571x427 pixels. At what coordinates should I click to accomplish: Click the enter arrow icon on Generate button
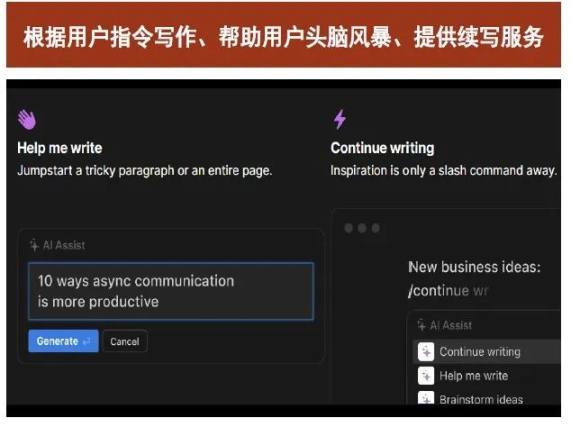click(87, 341)
